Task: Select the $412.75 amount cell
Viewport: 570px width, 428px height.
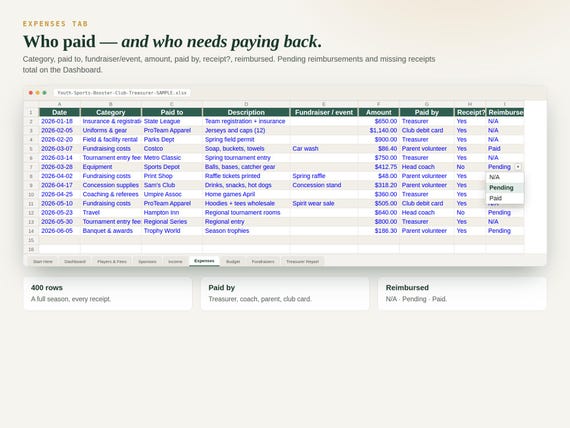Action: pos(378,167)
